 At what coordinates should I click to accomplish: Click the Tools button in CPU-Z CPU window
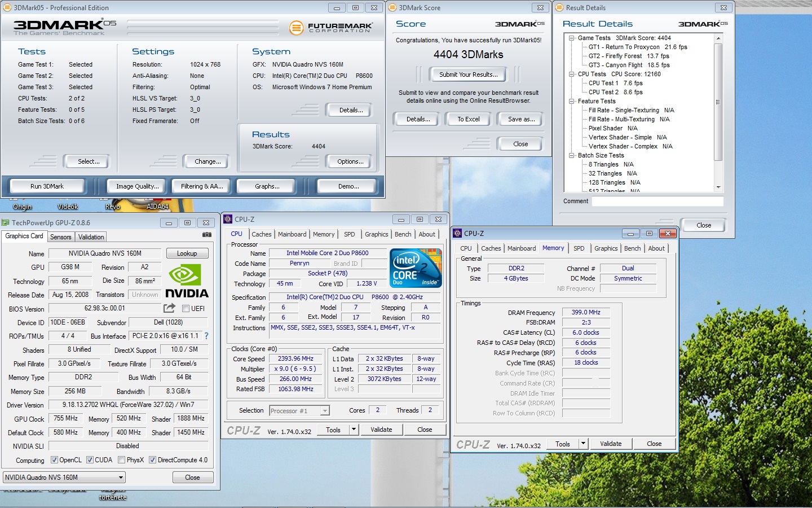coord(333,430)
